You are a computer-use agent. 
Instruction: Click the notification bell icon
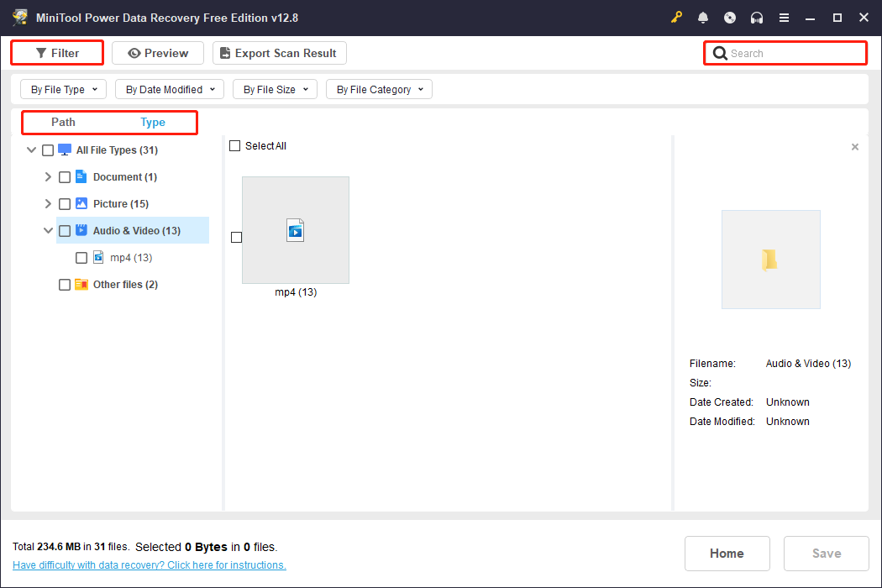point(703,17)
